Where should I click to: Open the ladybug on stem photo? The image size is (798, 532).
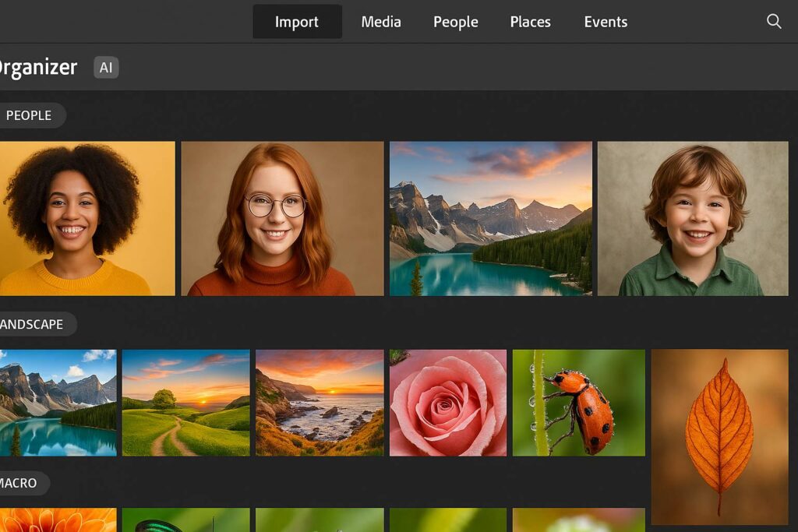click(578, 402)
